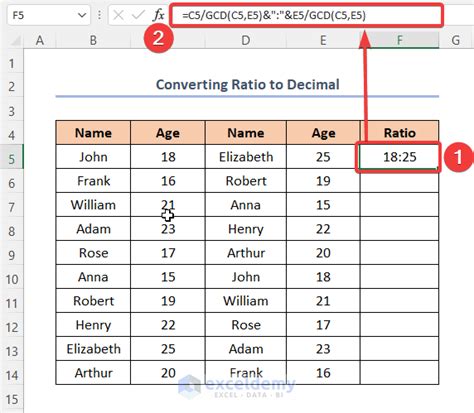Select column B header
Viewport: 474px width, 413px height.
coord(93,40)
